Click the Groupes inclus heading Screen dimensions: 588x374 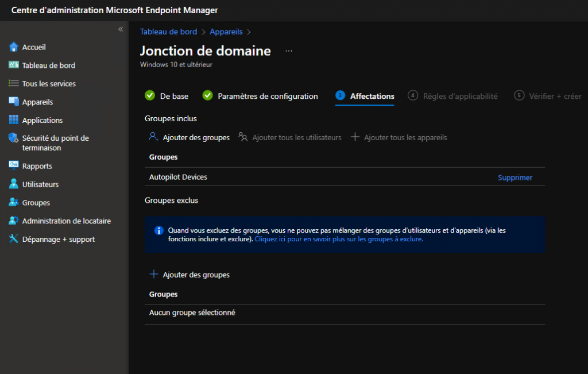click(171, 118)
